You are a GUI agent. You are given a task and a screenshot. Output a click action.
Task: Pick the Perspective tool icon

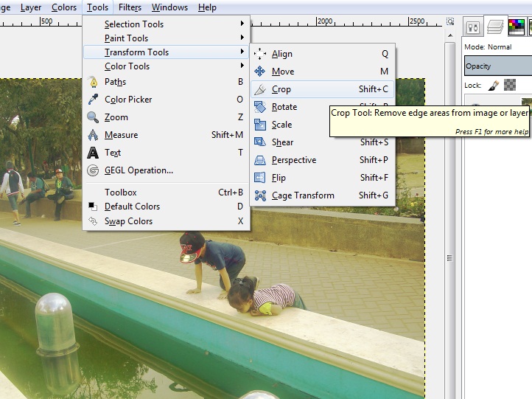pyautogui.click(x=260, y=160)
